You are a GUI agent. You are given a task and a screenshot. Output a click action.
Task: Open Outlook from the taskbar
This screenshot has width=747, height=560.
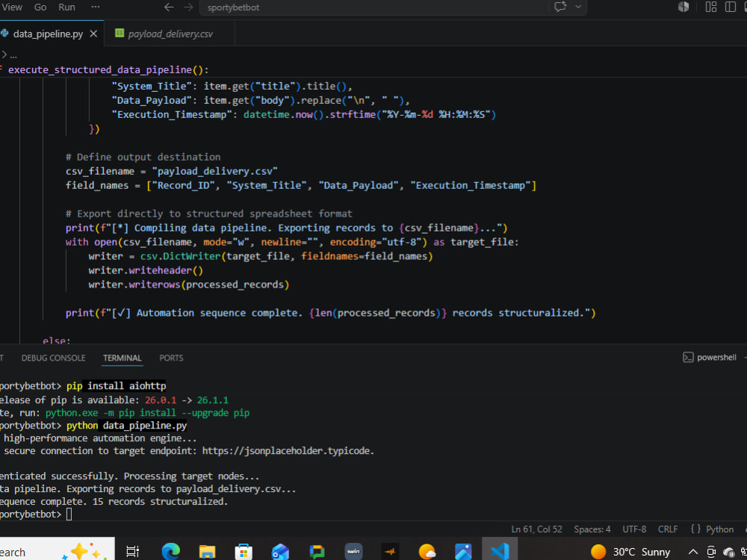coord(280,552)
